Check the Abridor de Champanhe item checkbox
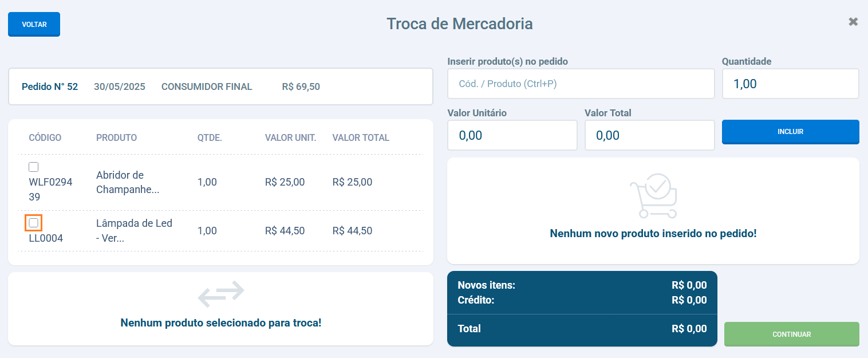This screenshot has width=868, height=358. [x=34, y=167]
